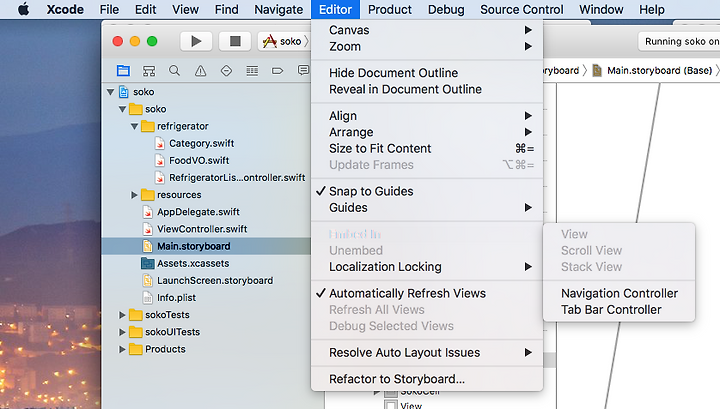Open the soko scheme selector
The height and width of the screenshot is (409, 720).
284,41
